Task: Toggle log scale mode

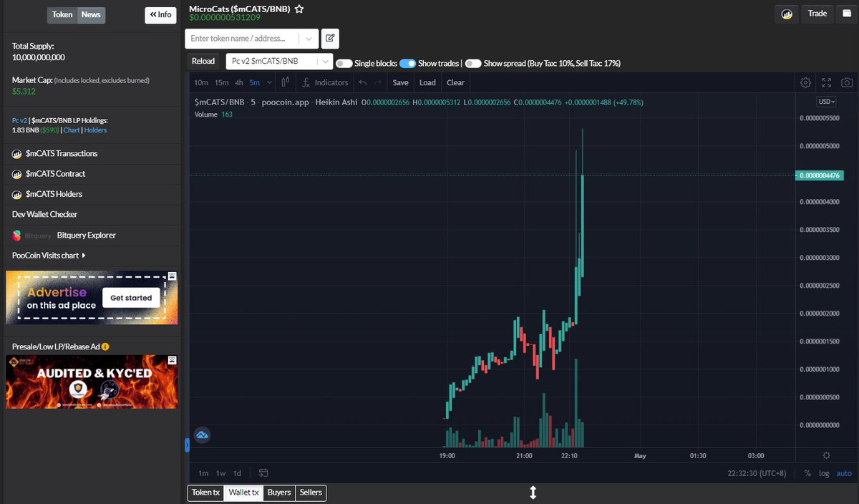Action: [824, 473]
